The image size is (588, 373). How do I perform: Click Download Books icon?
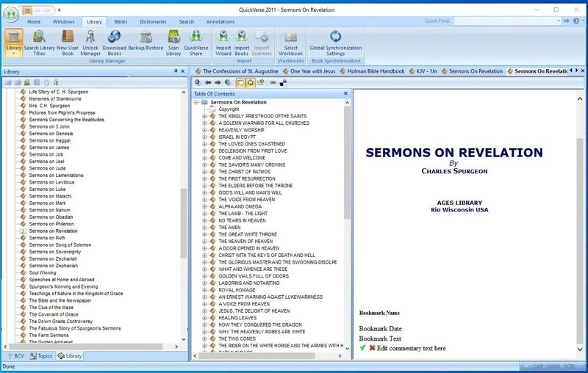[114, 43]
